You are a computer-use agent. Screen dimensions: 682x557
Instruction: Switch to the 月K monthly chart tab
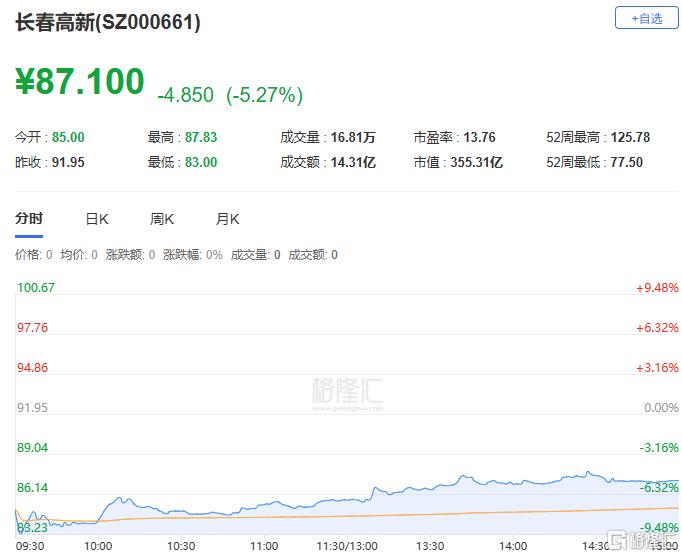227,219
